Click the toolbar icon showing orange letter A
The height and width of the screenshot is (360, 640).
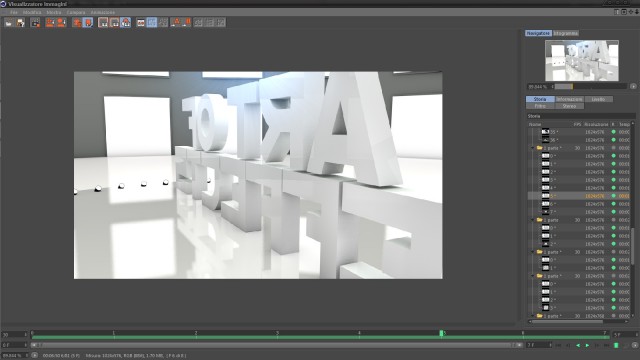click(176, 23)
